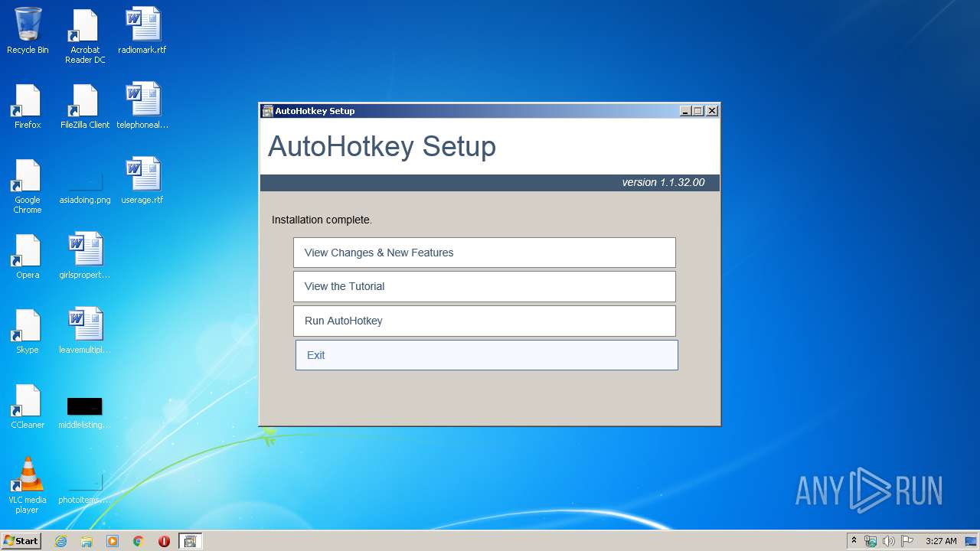The width and height of the screenshot is (980, 551).
Task: Select Acrobat Reader DC desktop shortcut
Action: coord(85,36)
